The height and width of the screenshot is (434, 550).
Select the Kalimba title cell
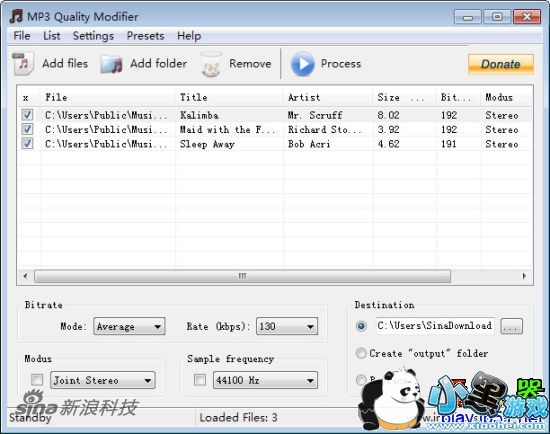[x=199, y=115]
